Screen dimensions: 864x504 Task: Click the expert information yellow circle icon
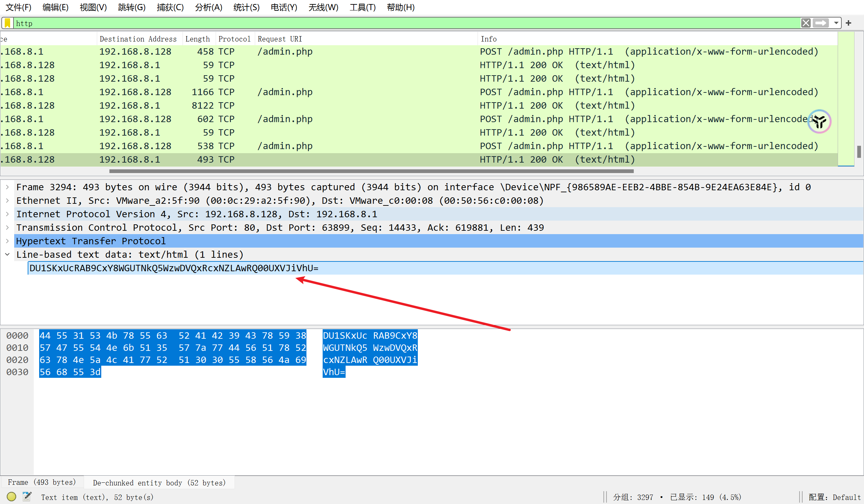[11, 497]
